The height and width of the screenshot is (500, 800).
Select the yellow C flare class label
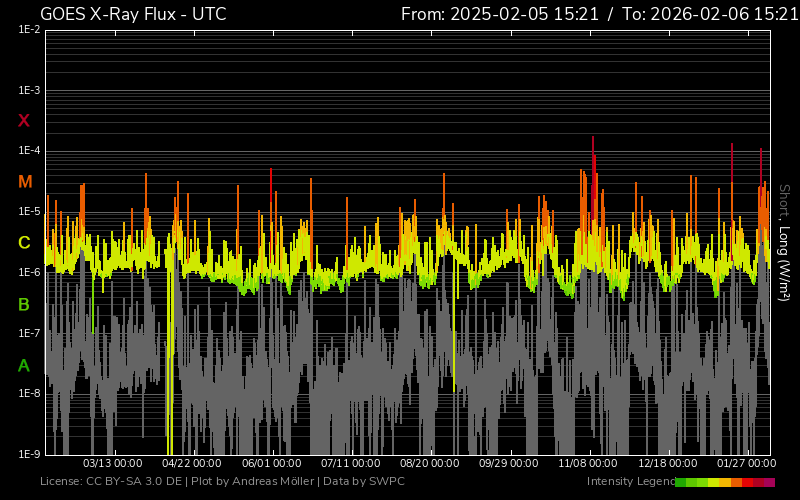24,243
